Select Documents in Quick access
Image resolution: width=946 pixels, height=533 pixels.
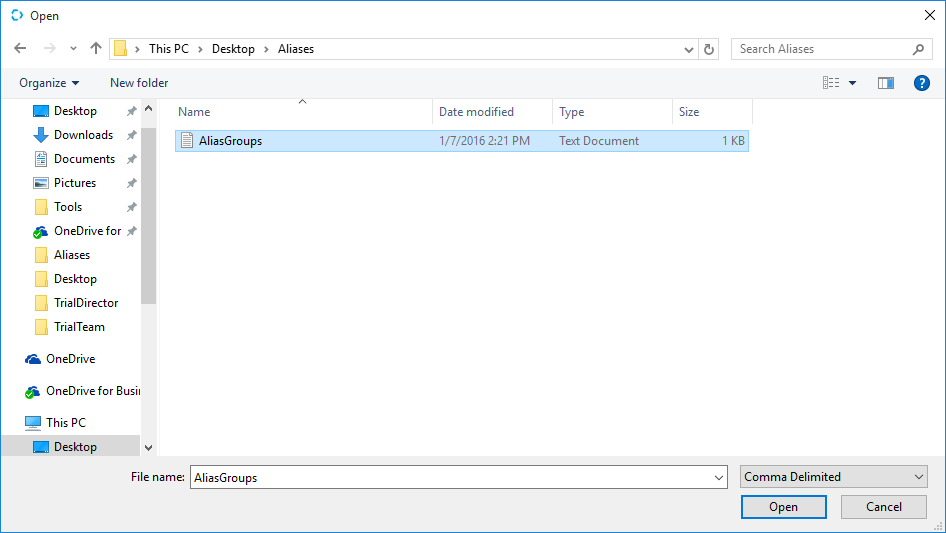[x=84, y=159]
